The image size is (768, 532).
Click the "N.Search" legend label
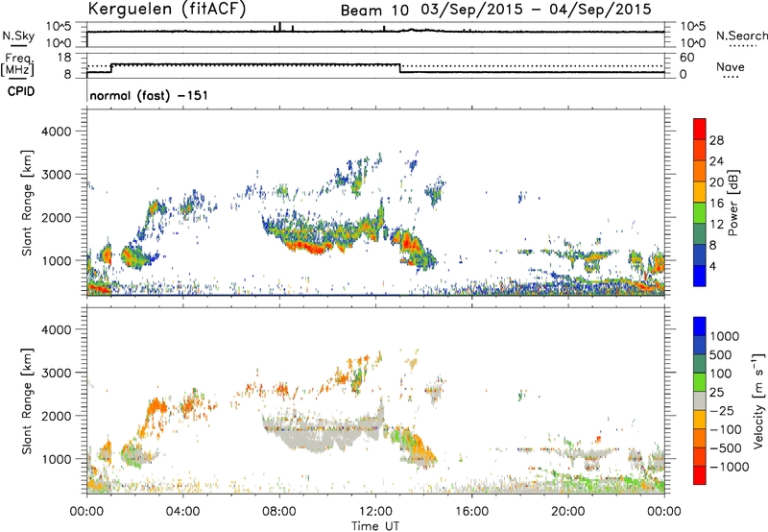(742, 36)
